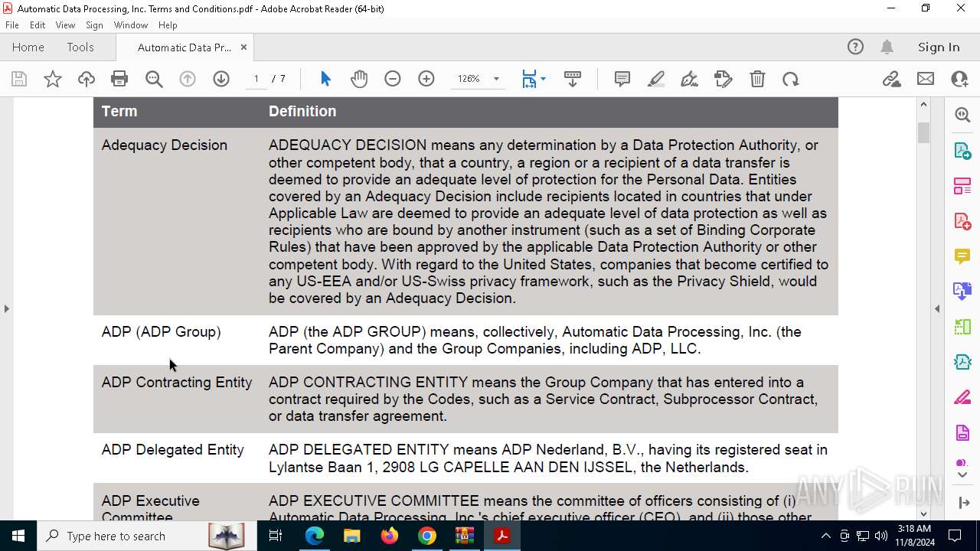Open the Find text search tool
This screenshot has width=980, height=551.
(x=154, y=79)
